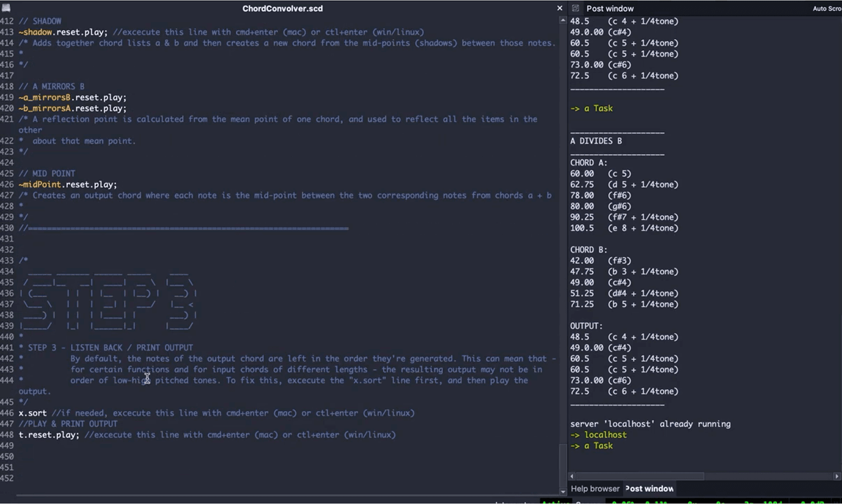Place cursor on ~b_mirrorsA.reset.play; line

(x=73, y=108)
